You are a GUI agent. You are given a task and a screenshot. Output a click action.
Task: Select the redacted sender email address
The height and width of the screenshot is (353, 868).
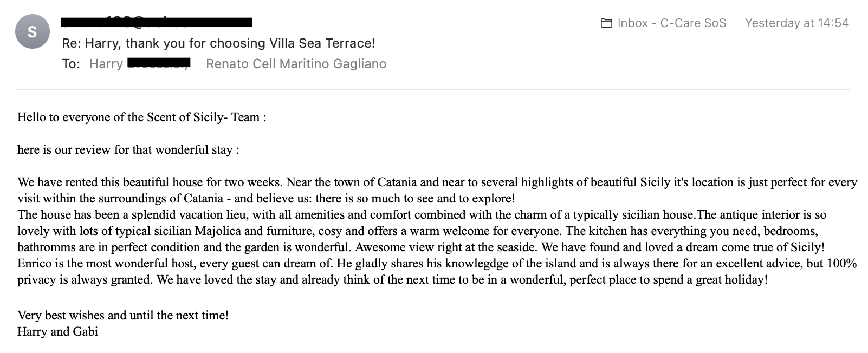pyautogui.click(x=157, y=22)
